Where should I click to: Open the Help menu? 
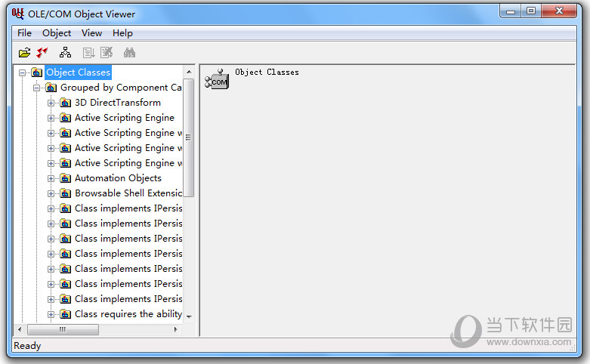[x=122, y=33]
